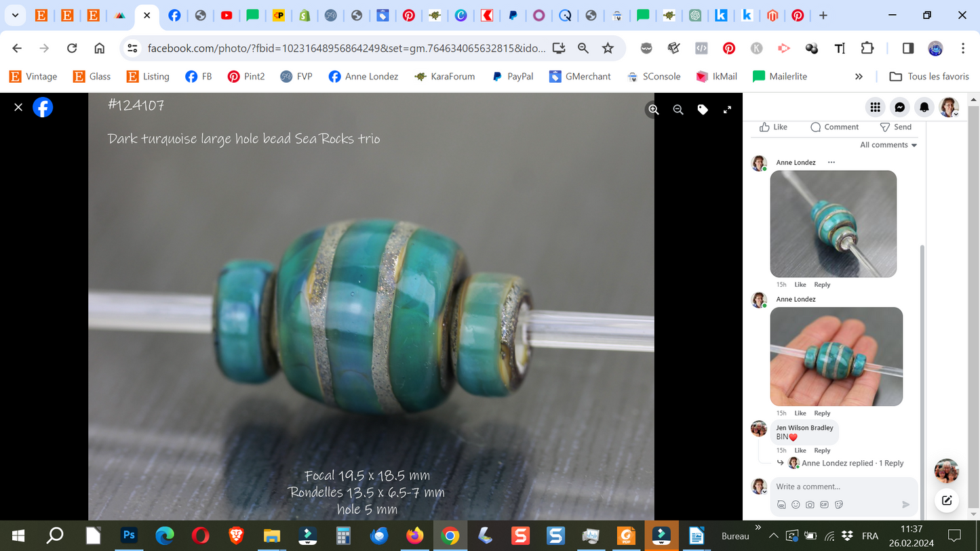Send the photo to someone
Screen dimensions: 980x551
pos(896,127)
